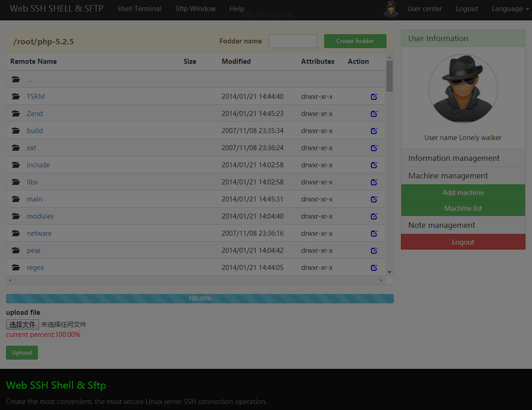The image size is (532, 410).
Task: Click vertical scrollbar thumb of file list
Action: [x=389, y=76]
